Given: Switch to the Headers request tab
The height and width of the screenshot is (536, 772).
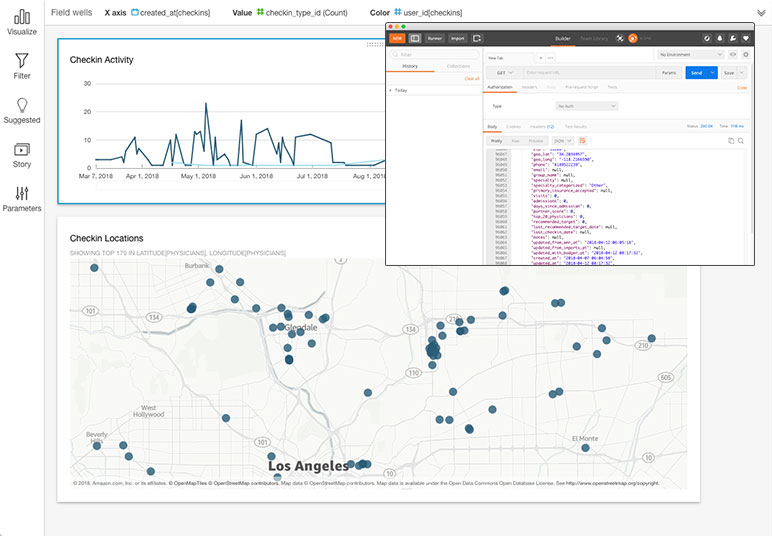Looking at the screenshot, I should [x=529, y=87].
